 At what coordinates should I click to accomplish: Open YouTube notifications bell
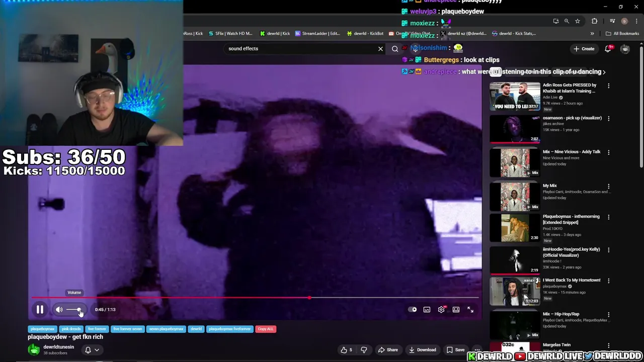click(x=608, y=49)
